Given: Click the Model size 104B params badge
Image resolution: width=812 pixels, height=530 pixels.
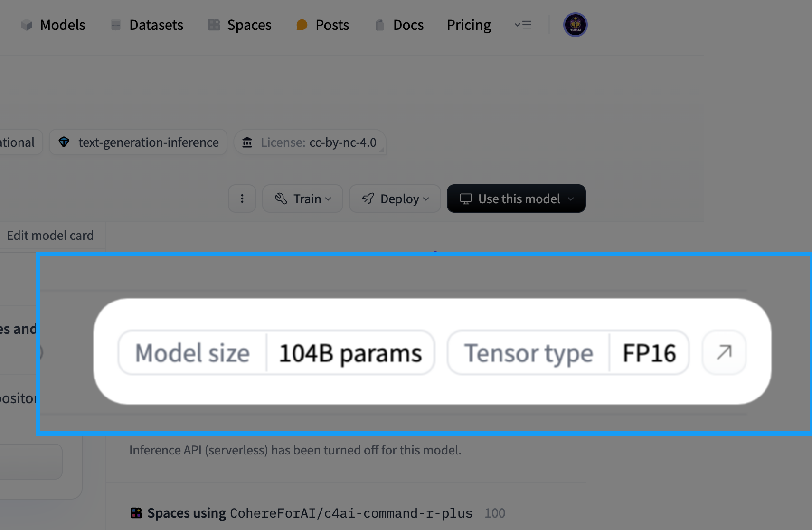Looking at the screenshot, I should tap(276, 353).
